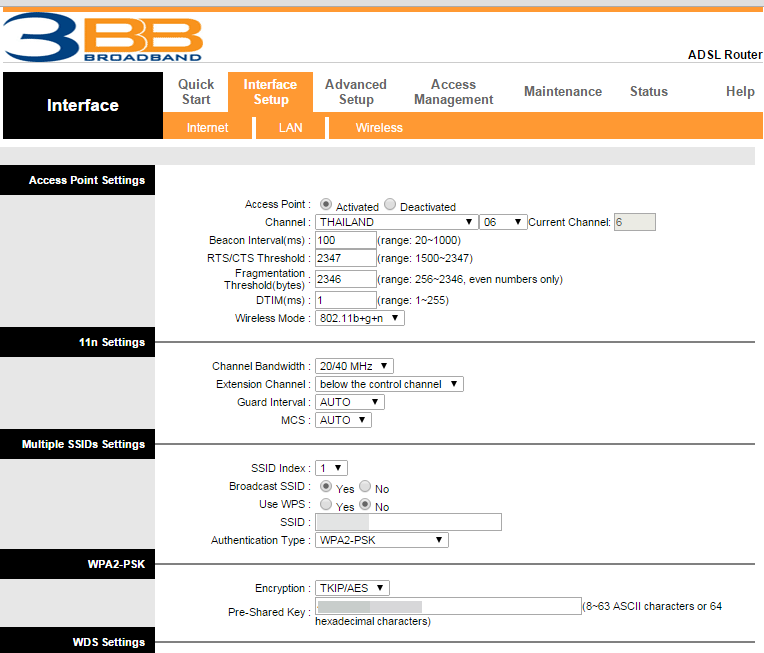Click the LAN submenu link
This screenshot has height=653, width=764.
290,128
